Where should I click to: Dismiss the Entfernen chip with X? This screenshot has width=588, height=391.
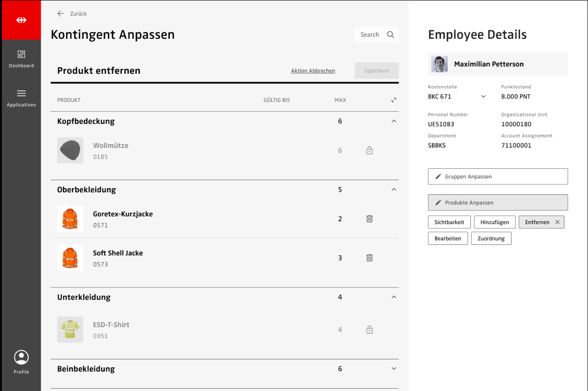557,222
